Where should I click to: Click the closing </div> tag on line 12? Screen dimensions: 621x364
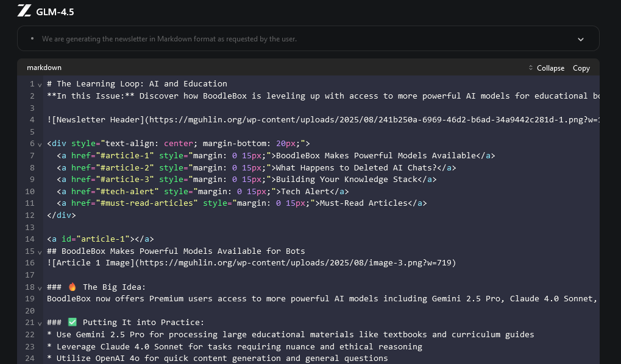pyautogui.click(x=62, y=215)
